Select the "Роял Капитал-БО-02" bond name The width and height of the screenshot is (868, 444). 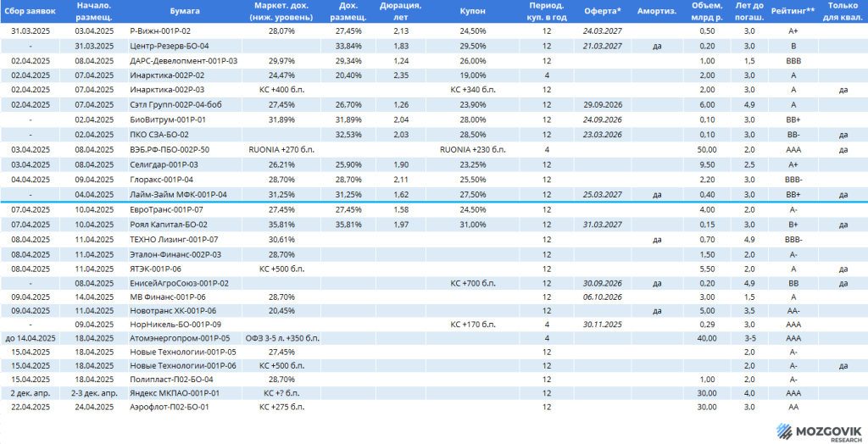pyautogui.click(x=169, y=225)
